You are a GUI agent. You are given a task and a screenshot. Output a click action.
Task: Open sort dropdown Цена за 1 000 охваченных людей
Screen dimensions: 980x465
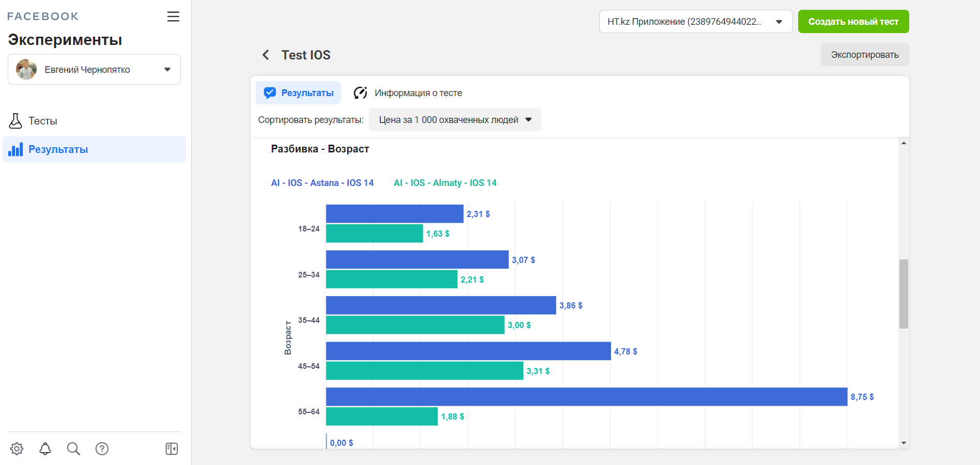coord(455,120)
